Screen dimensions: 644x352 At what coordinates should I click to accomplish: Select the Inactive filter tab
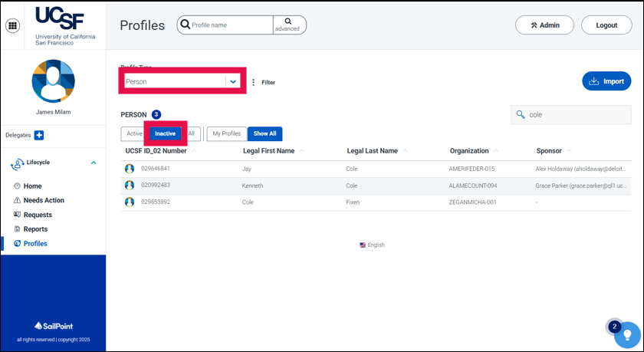[x=165, y=133]
